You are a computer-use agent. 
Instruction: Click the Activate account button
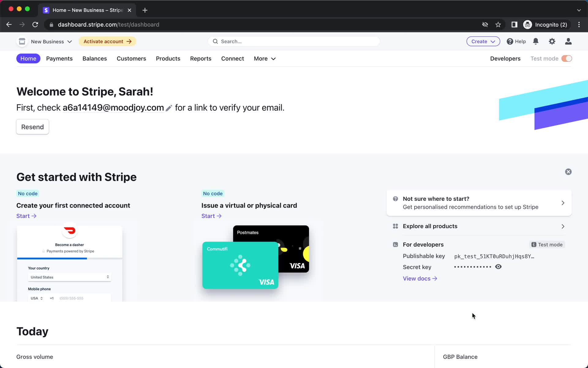[x=107, y=41]
